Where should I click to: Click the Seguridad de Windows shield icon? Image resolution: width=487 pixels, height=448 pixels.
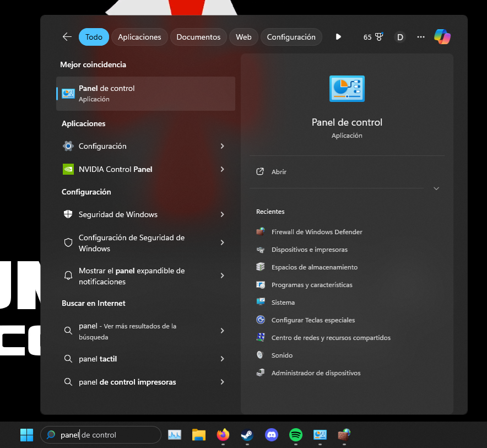(x=68, y=214)
